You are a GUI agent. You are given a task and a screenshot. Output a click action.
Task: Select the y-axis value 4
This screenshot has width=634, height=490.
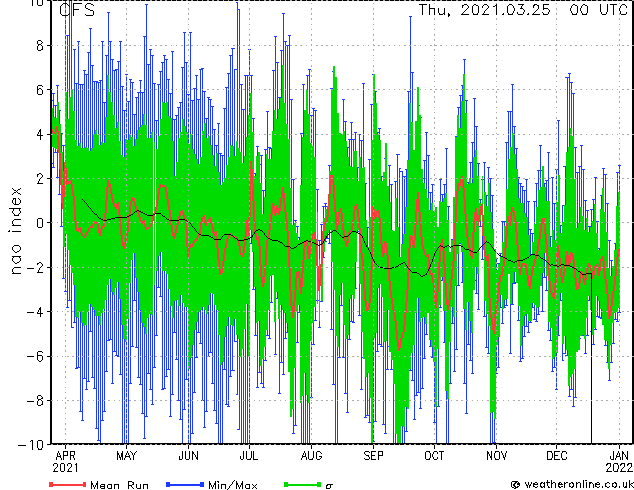(40, 134)
